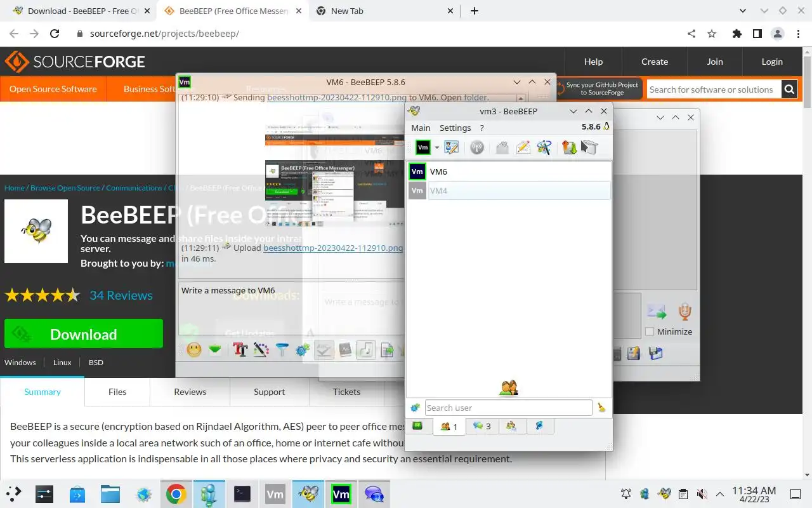This screenshot has height=508, width=812.
Task: Open the Files tab on SourceForge page
Action: (x=117, y=392)
